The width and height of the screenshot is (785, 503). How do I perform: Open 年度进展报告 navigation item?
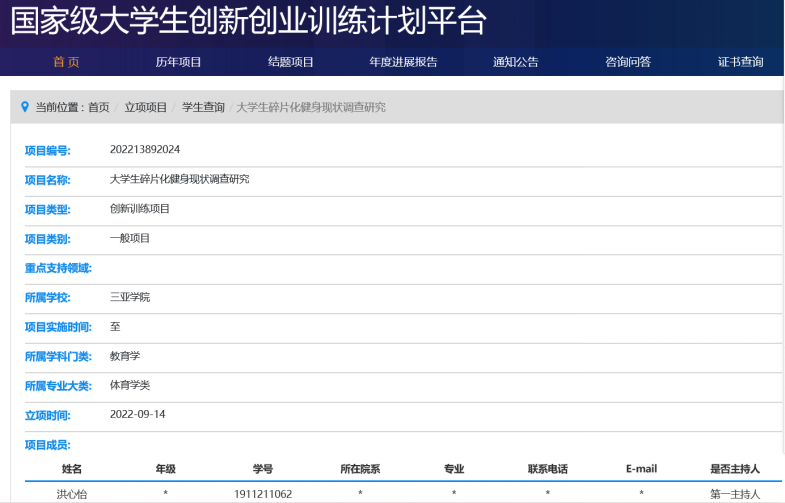[403, 62]
